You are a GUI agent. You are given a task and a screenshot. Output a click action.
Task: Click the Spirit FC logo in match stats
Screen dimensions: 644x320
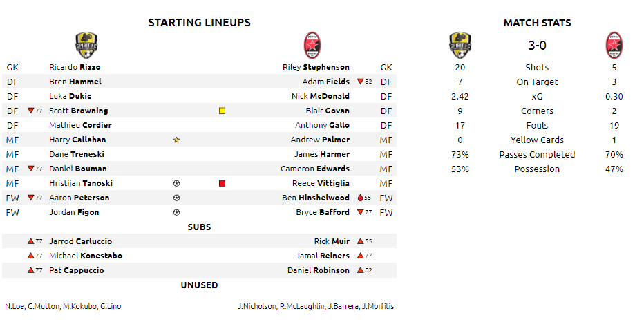pos(460,45)
